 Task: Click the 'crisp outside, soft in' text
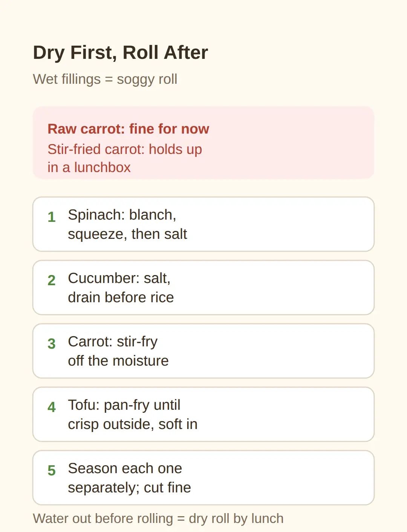click(133, 424)
